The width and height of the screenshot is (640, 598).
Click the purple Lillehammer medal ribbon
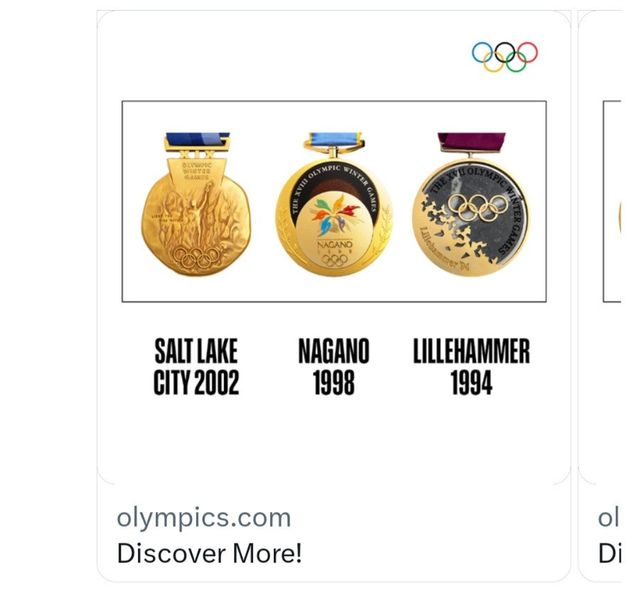tap(471, 143)
